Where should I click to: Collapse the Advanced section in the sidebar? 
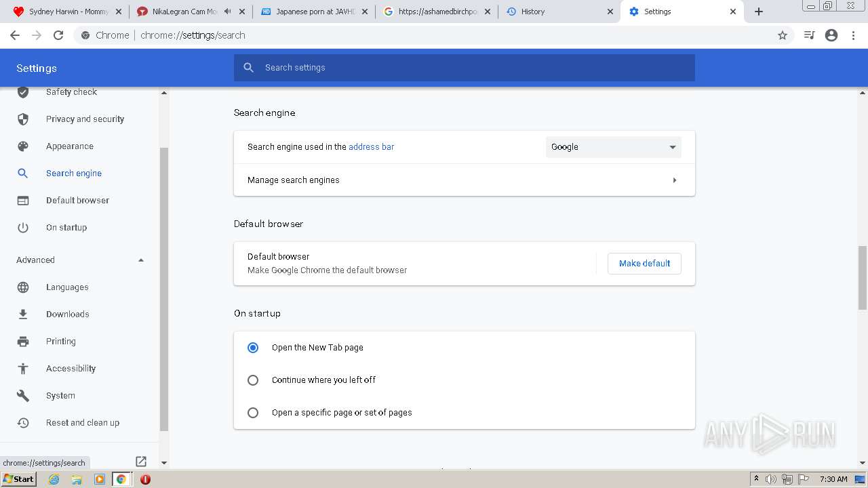point(141,260)
